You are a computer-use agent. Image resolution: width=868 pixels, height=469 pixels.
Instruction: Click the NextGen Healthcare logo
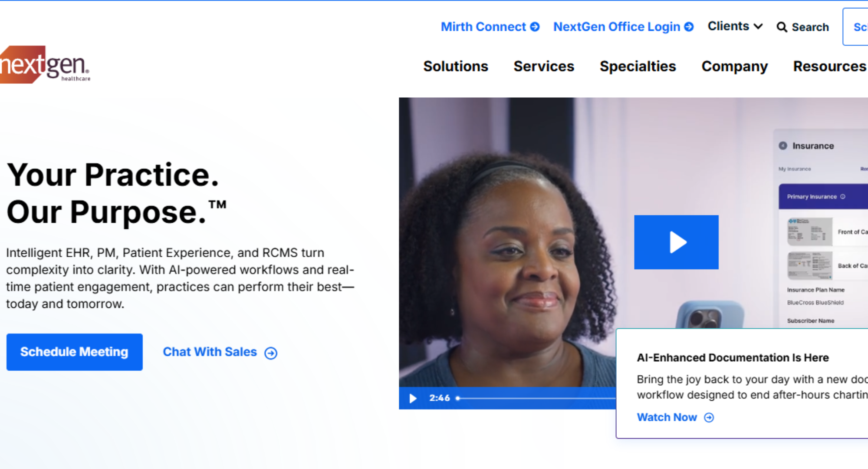pos(45,65)
